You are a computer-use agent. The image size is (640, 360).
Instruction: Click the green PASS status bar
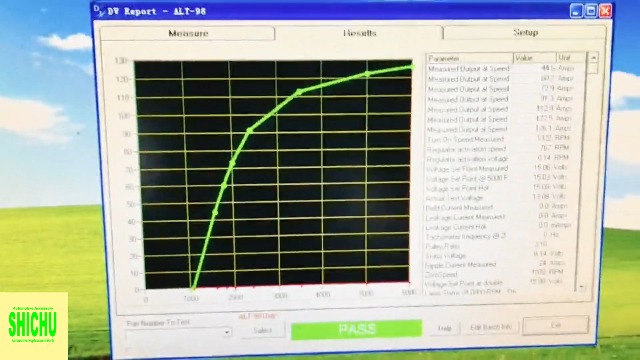tap(356, 329)
